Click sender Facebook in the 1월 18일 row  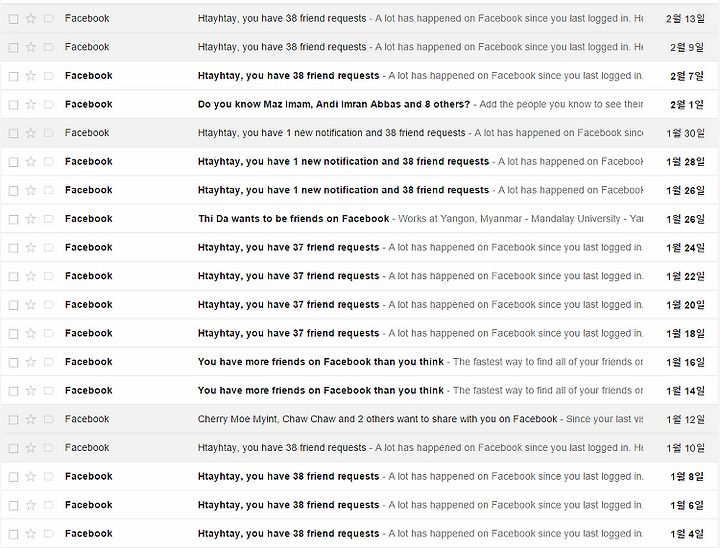pyautogui.click(x=89, y=333)
